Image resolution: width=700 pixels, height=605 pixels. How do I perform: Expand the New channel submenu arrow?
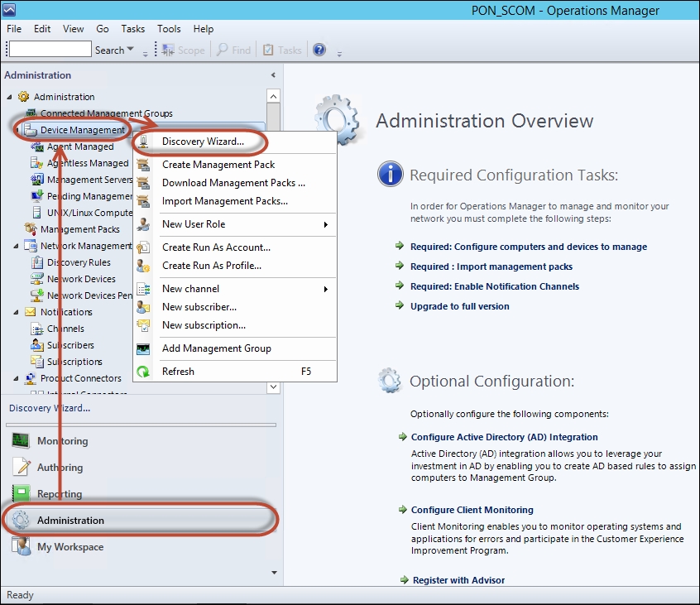pyautogui.click(x=326, y=290)
